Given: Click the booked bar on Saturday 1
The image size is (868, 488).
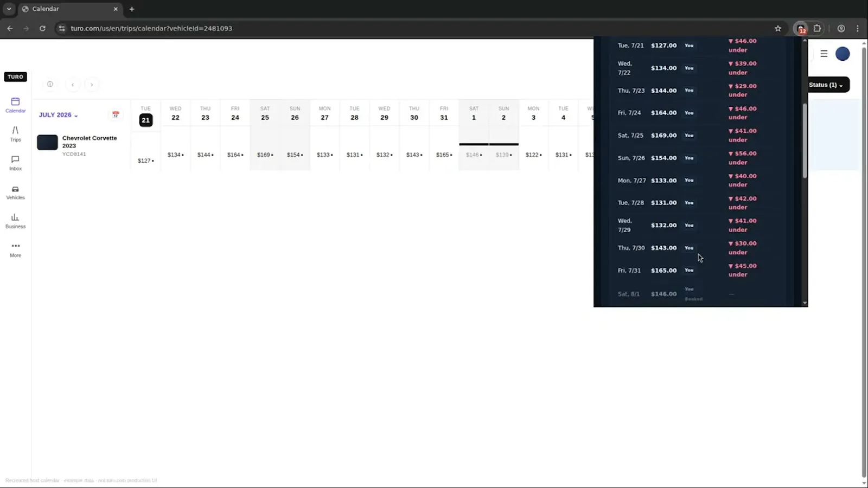Looking at the screenshot, I should [x=474, y=144].
